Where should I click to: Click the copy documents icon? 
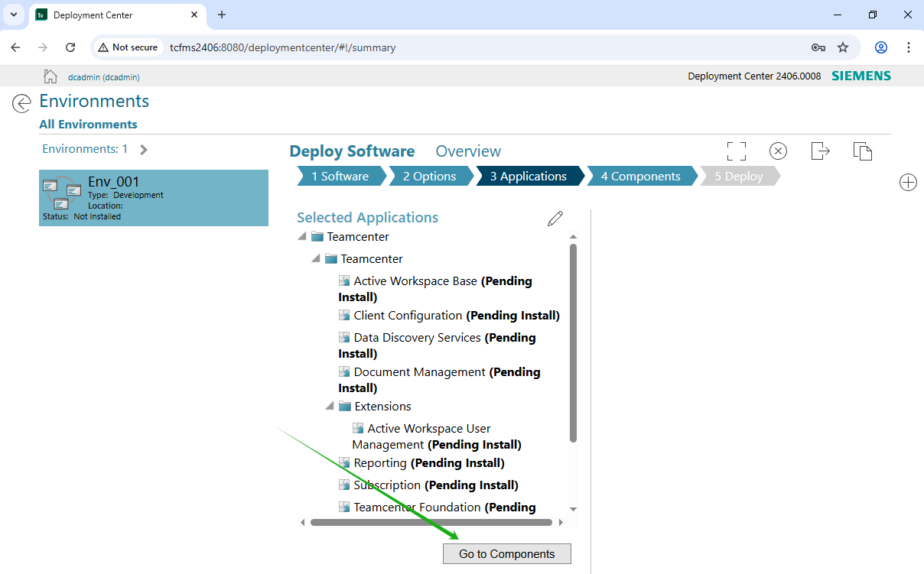[863, 151]
